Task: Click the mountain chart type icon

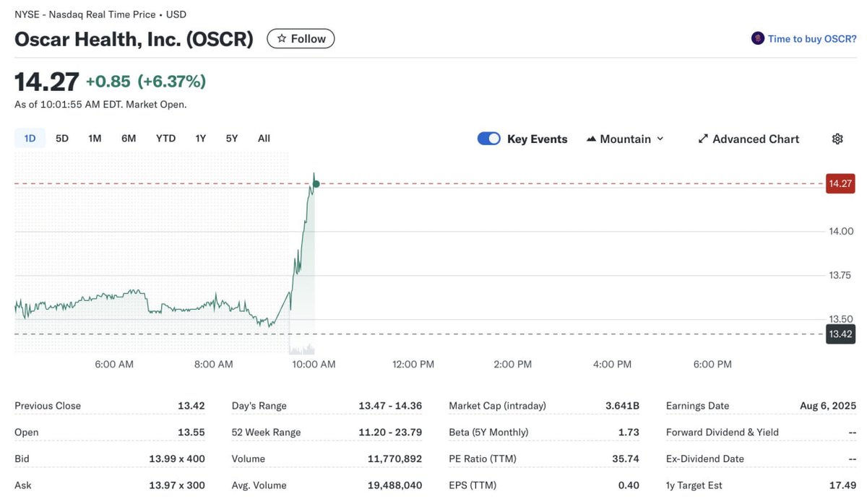Action: 591,139
